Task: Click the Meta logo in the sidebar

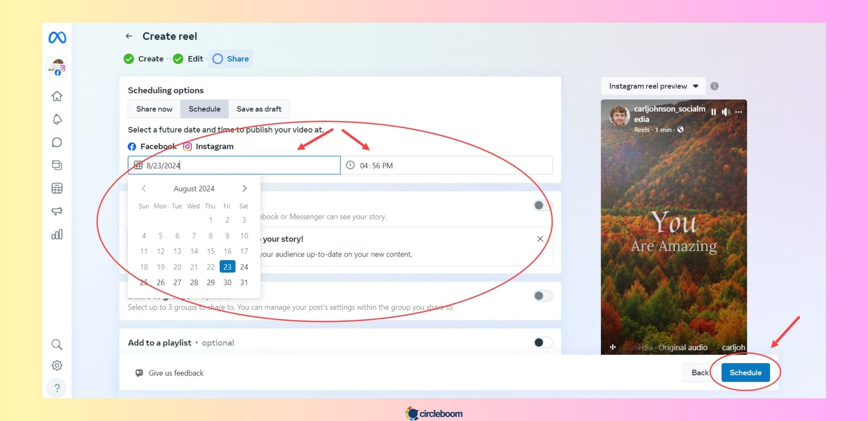Action: pyautogui.click(x=57, y=38)
